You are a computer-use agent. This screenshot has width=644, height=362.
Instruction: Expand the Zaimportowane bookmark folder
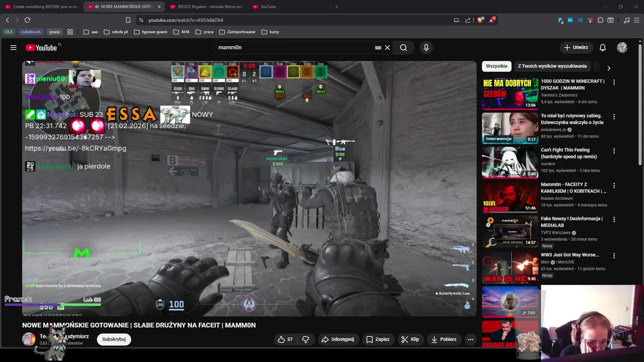tap(237, 32)
